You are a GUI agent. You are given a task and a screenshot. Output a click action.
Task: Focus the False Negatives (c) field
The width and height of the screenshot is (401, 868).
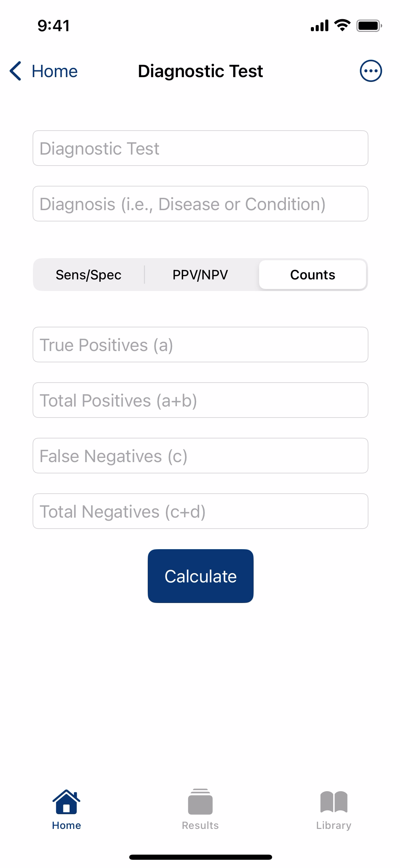pyautogui.click(x=200, y=456)
